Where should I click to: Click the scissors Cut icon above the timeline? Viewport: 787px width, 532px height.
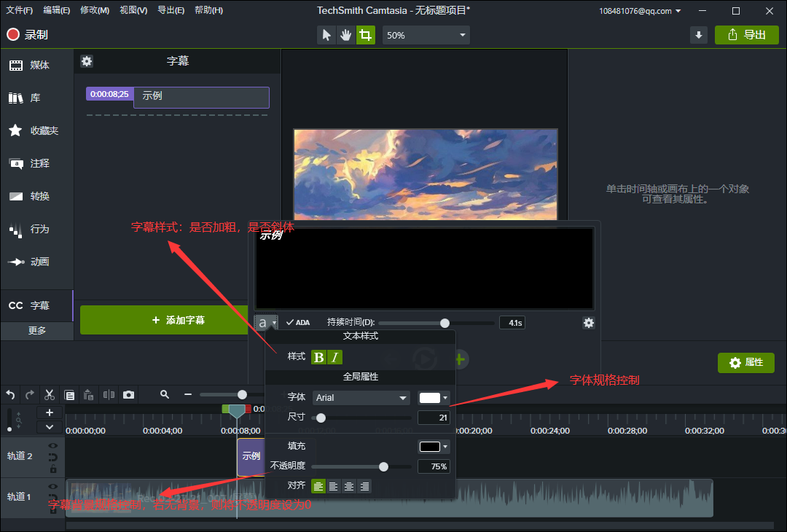pos(49,394)
